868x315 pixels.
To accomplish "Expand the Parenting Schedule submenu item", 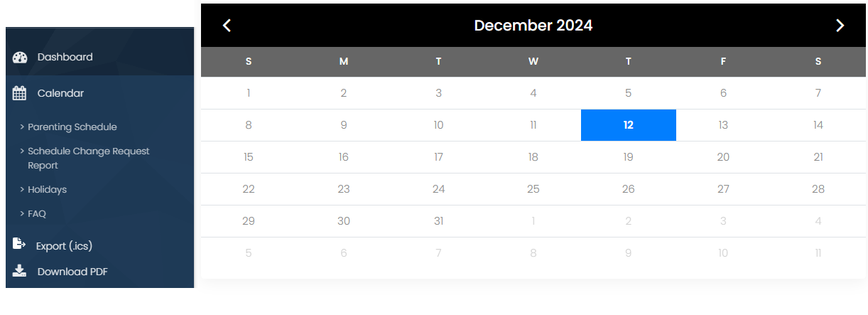I will tap(72, 127).
